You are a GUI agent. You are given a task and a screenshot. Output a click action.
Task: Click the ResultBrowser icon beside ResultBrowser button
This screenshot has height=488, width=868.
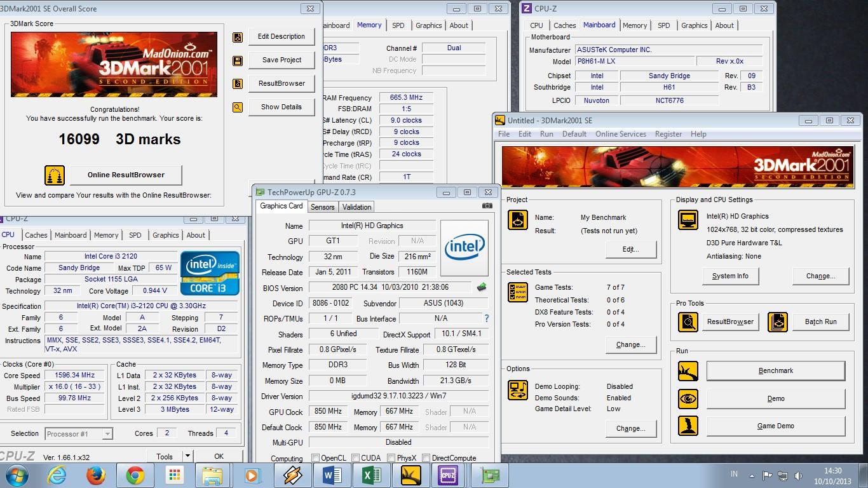coord(238,84)
